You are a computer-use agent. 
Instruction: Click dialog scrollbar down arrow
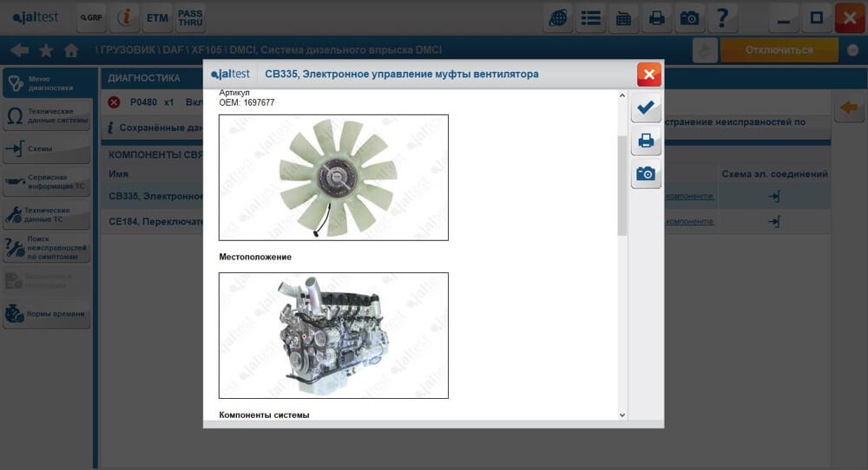622,415
